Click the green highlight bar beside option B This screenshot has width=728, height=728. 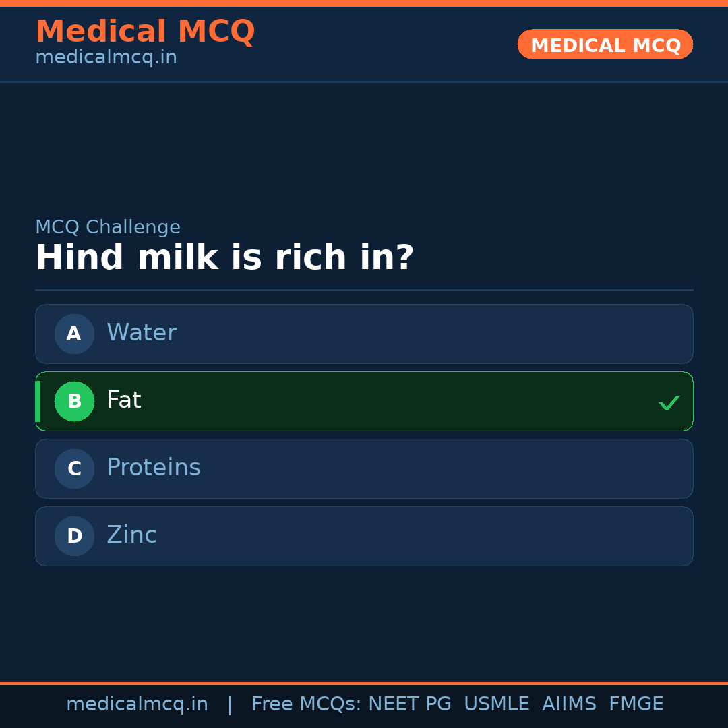pos(38,401)
